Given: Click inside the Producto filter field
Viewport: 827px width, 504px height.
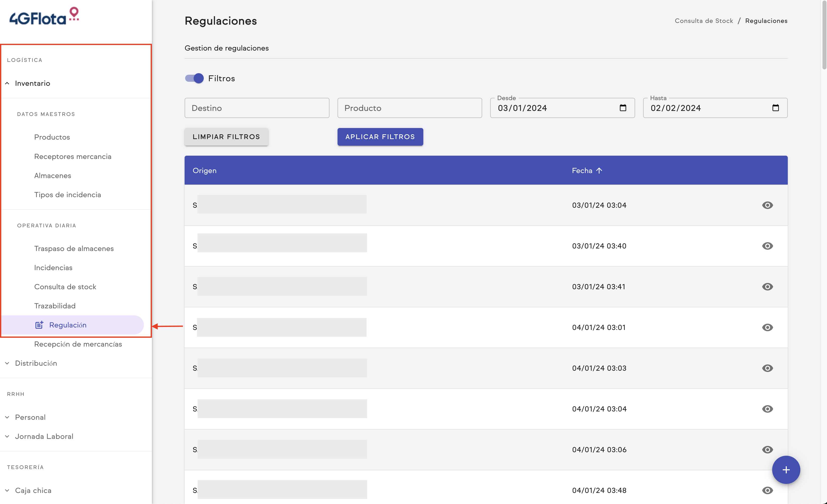Looking at the screenshot, I should coord(409,108).
